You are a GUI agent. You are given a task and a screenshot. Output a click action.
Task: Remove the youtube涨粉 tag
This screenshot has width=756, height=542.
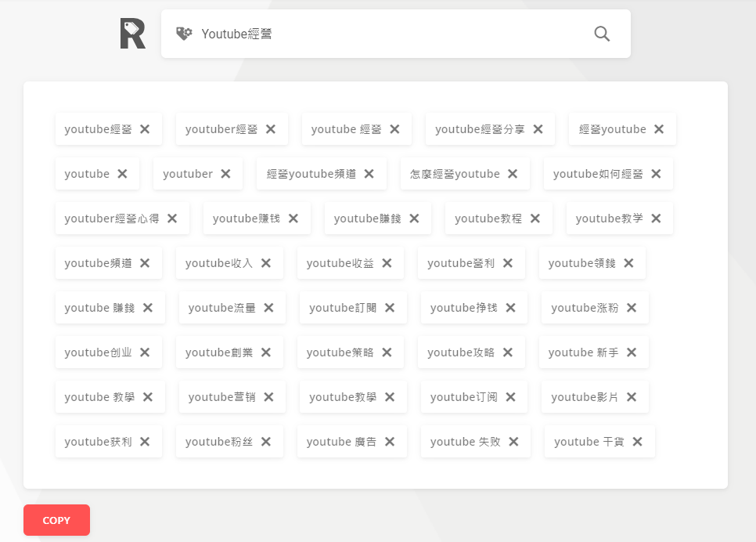632,308
